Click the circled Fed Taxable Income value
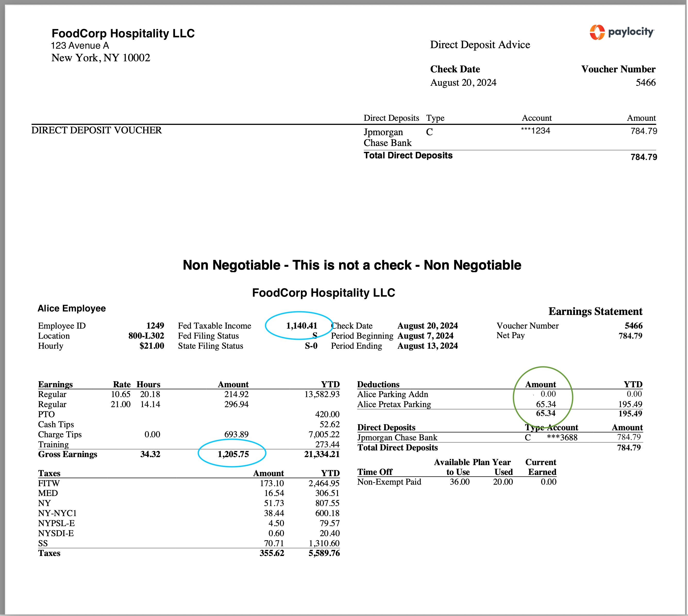688x616 pixels. click(301, 326)
